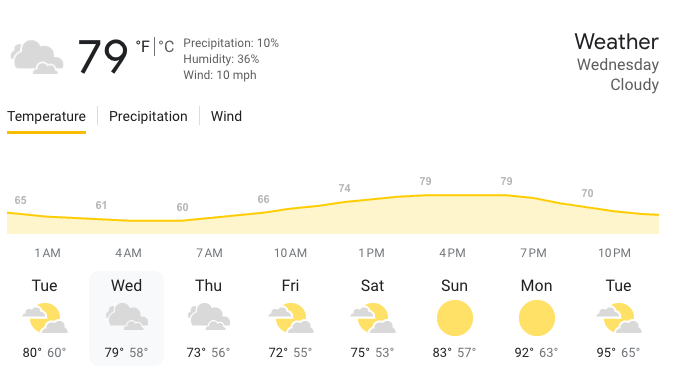Open the Temperature tab

[46, 116]
